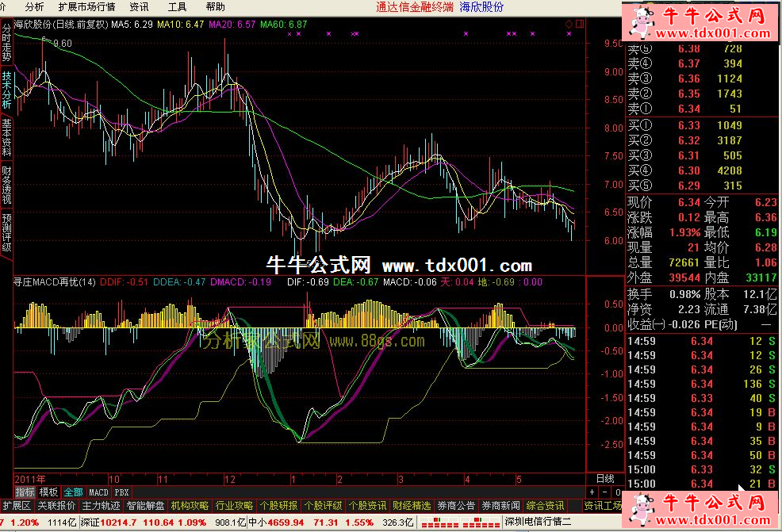Click the 外盘 39544 value
782x532 pixels.
684,277
